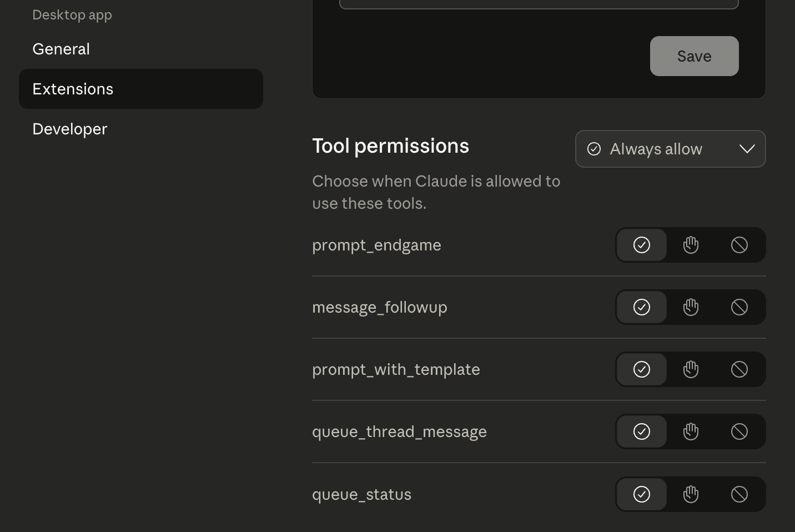Block message_followup with the deny icon

click(x=739, y=307)
